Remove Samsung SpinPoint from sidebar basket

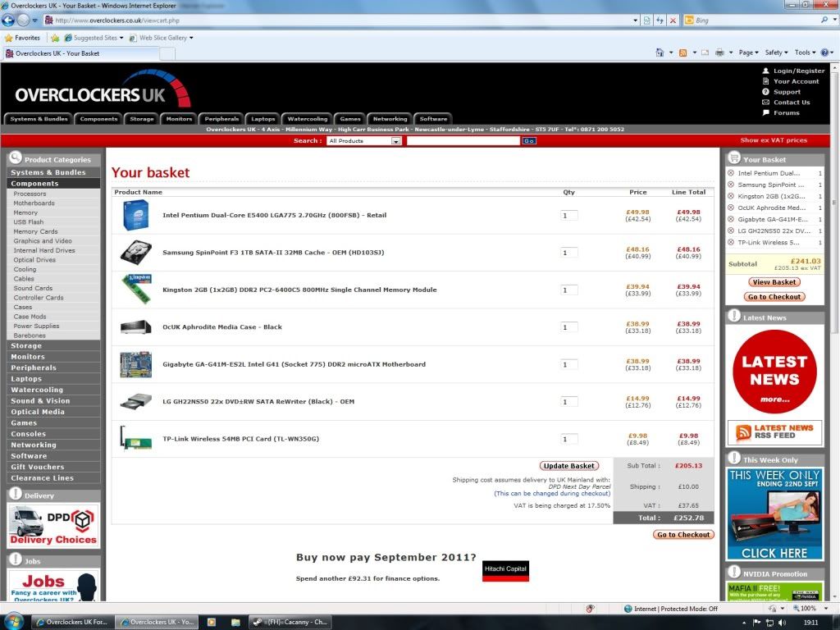pos(731,185)
